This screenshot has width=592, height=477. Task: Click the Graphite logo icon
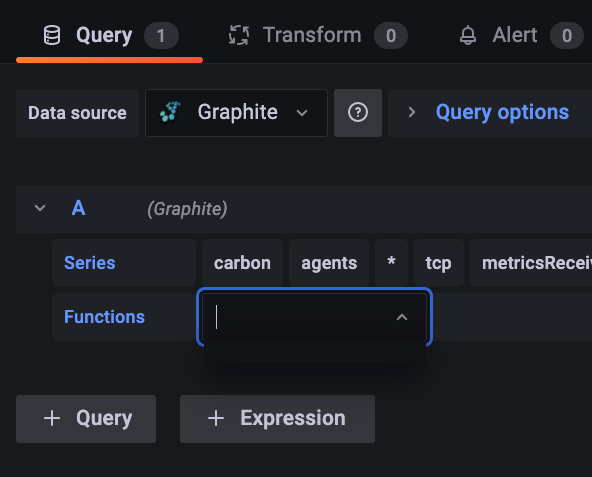170,112
